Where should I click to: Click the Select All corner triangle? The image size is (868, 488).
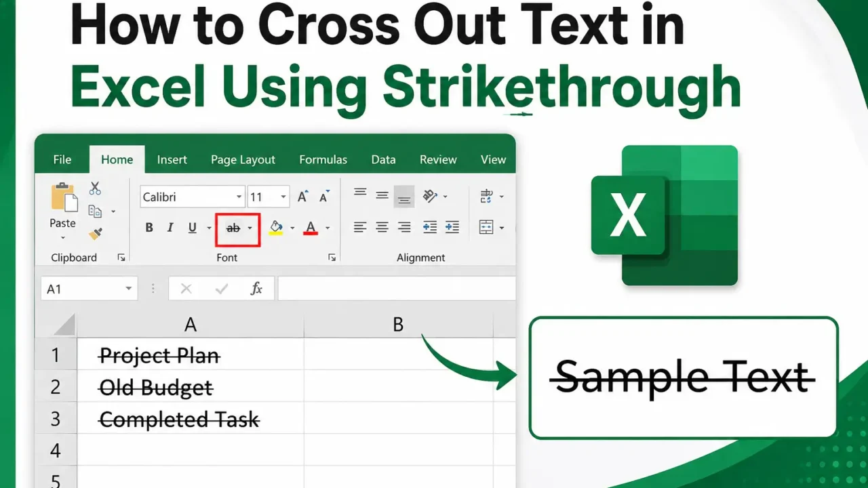point(63,325)
